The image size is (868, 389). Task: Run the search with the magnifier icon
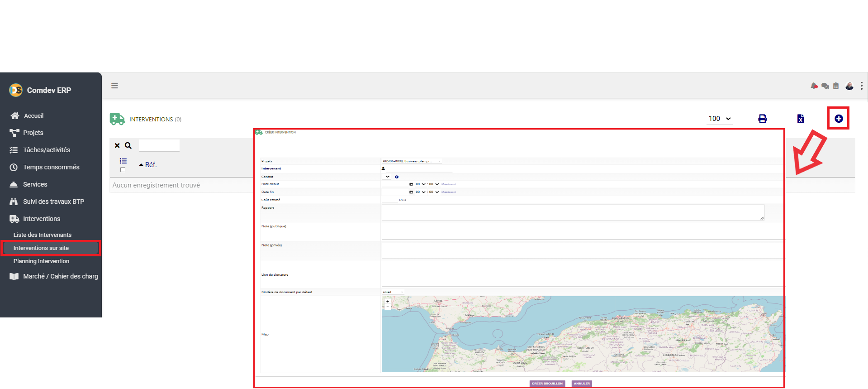pyautogui.click(x=128, y=145)
